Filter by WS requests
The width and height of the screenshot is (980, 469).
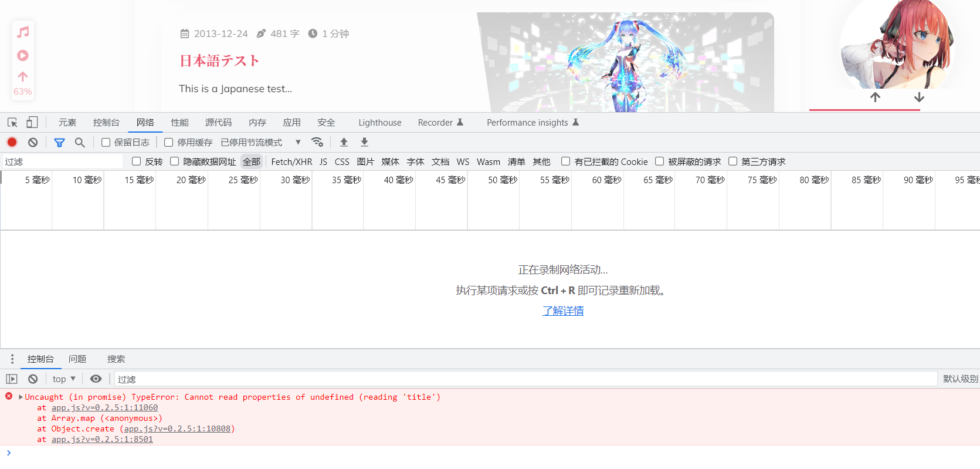pos(463,161)
